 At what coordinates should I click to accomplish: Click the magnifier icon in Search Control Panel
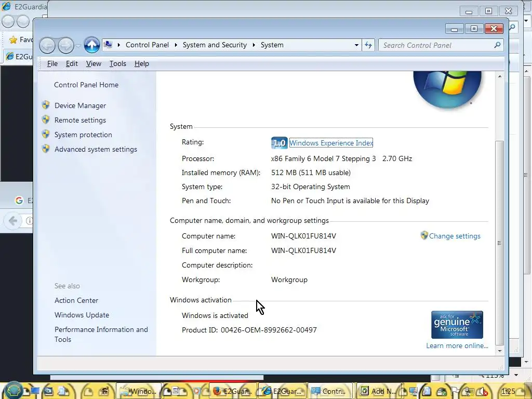click(497, 45)
